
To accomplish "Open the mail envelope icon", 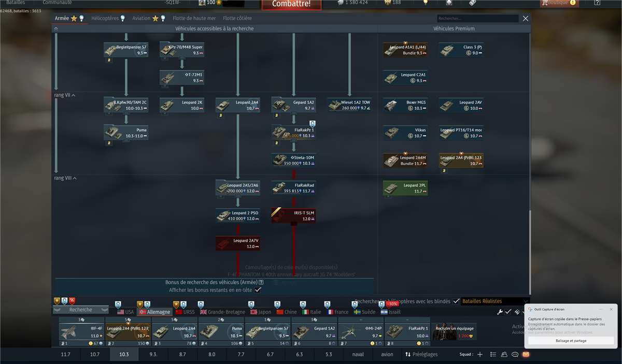I will coord(526,355).
